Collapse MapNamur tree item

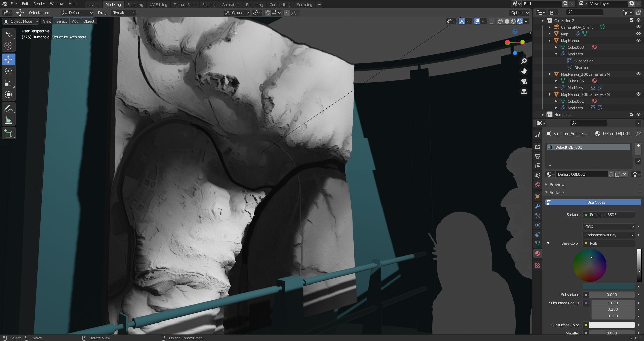pyautogui.click(x=550, y=41)
